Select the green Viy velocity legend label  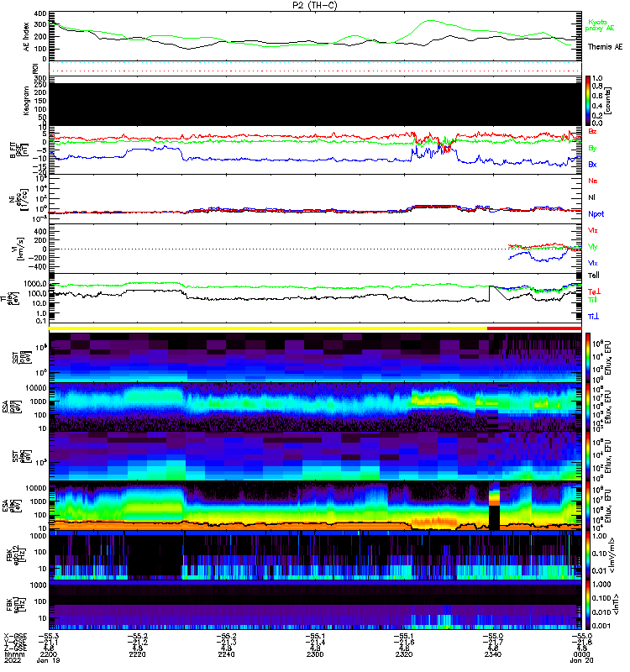[x=592, y=247]
